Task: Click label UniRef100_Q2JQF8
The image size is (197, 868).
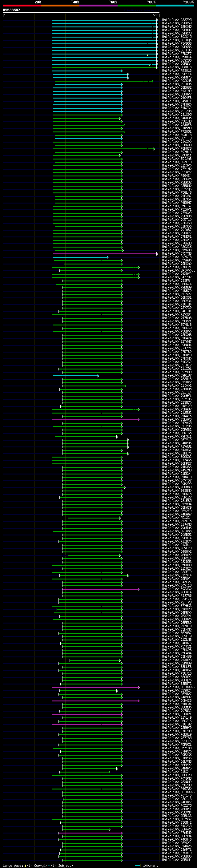Action: click(177, 125)
